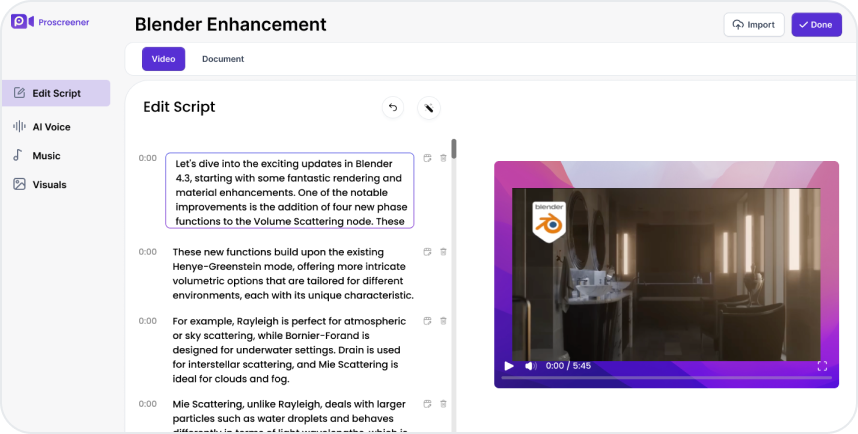Delete the "Mie Scattering, unlike" paragraph
The width and height of the screenshot is (858, 434).
(x=443, y=404)
